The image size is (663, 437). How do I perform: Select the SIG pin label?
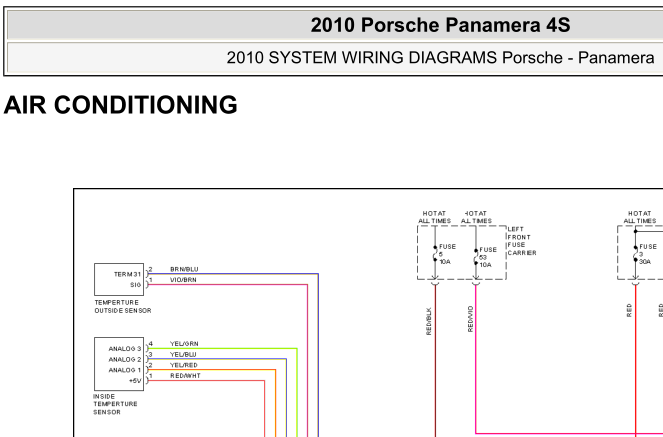[136, 285]
